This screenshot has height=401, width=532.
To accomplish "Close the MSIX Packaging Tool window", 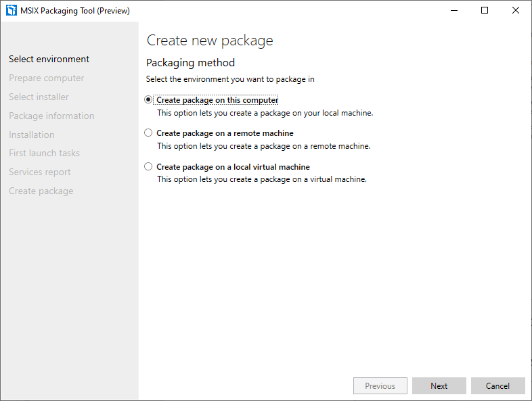I will tap(516, 11).
